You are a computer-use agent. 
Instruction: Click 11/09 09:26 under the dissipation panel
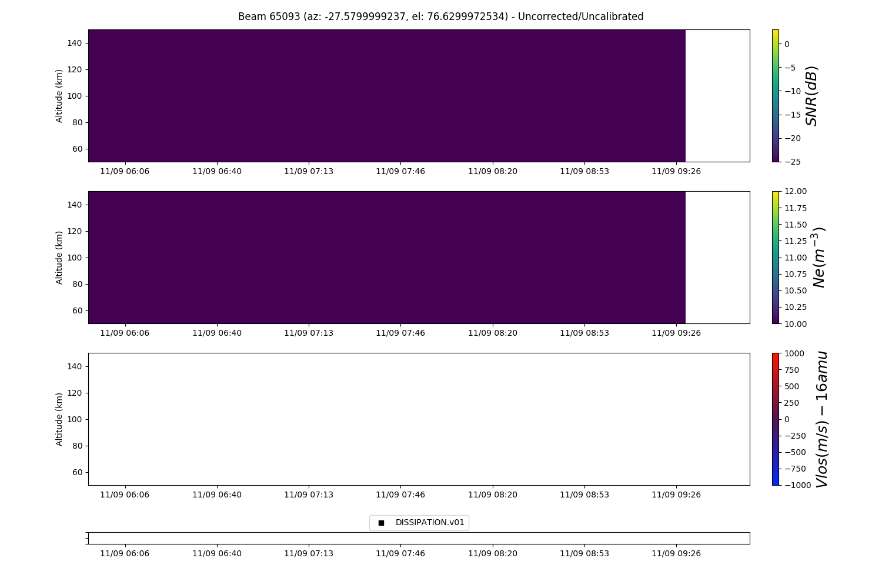(x=676, y=553)
